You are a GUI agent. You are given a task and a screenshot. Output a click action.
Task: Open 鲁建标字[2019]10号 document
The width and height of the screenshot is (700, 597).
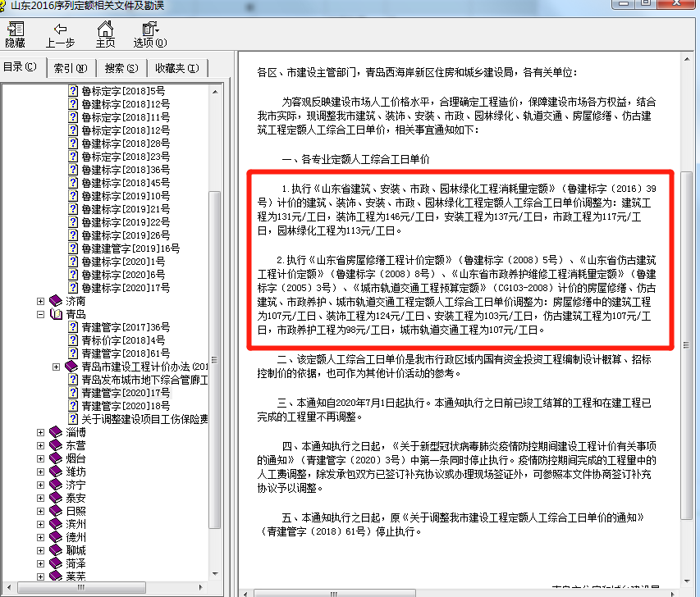tap(126, 196)
